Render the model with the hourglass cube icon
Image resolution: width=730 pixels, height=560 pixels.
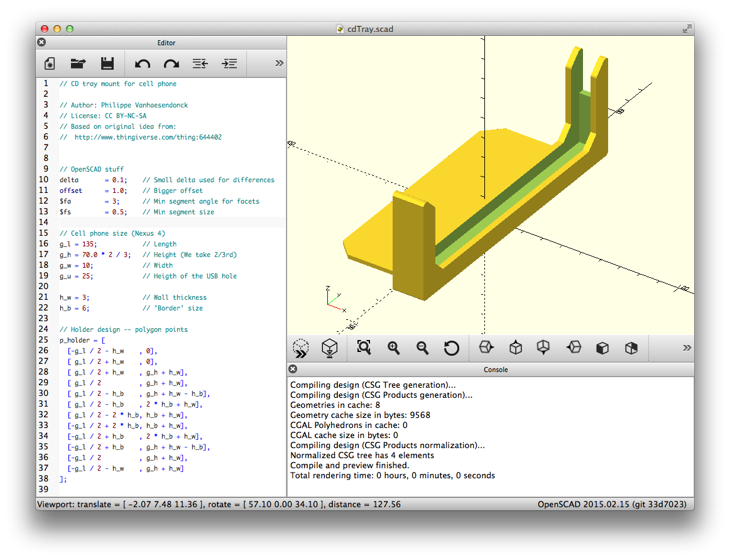[330, 348]
